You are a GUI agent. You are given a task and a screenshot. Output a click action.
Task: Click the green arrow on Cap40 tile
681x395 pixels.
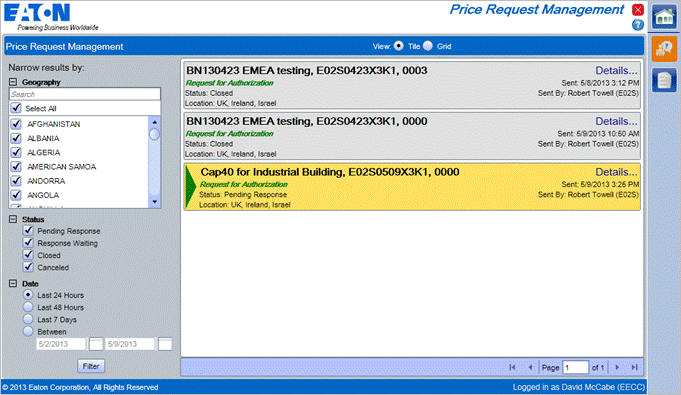click(x=190, y=187)
